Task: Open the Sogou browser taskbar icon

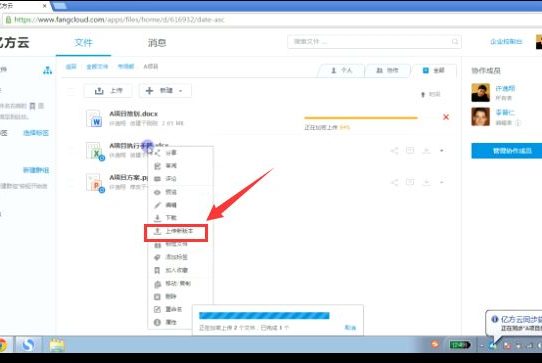Action: click(x=28, y=345)
